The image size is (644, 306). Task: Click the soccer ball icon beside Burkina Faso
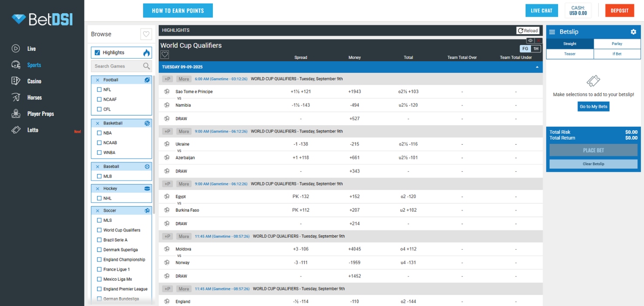pyautogui.click(x=166, y=210)
